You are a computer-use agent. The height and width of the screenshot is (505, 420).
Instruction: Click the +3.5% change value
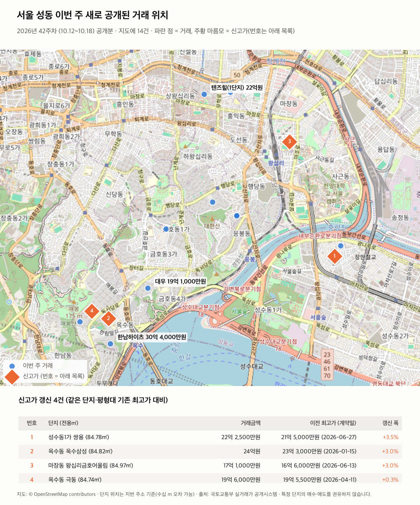[391, 437]
